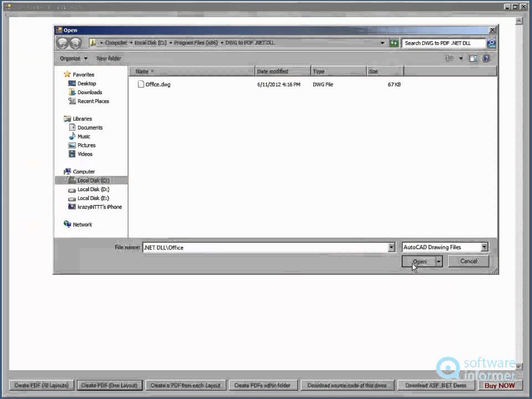This screenshot has width=532, height=399.
Task: Expand Computer breadcrumb arrow in address bar
Action: point(131,43)
